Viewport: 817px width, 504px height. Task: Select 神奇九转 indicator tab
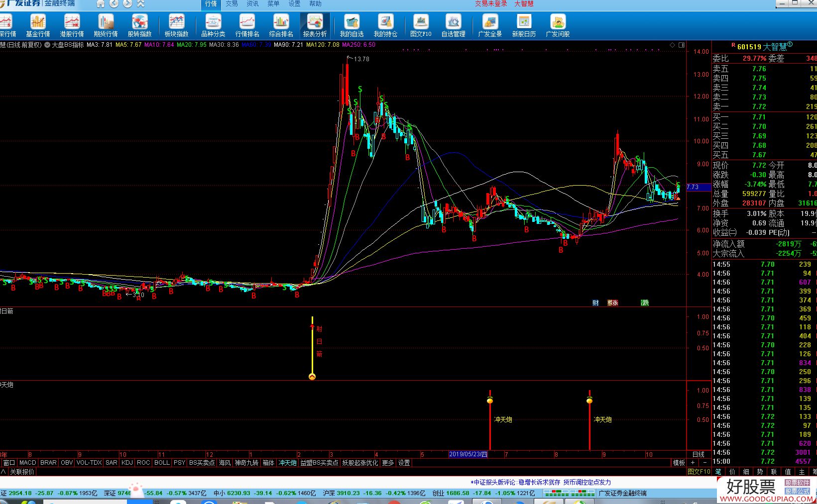point(246,463)
